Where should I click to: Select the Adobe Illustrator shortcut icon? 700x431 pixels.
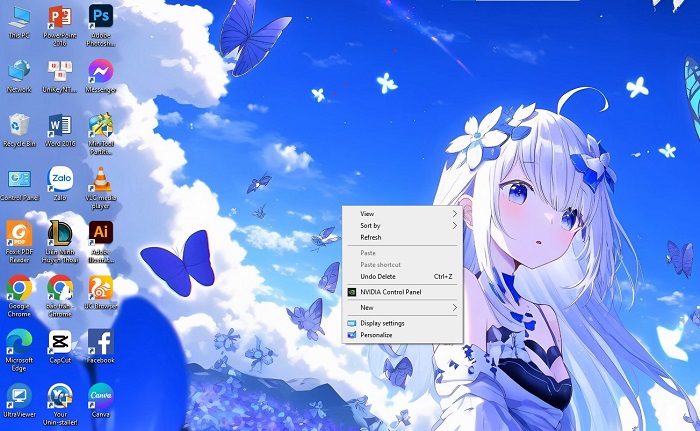pyautogui.click(x=101, y=242)
